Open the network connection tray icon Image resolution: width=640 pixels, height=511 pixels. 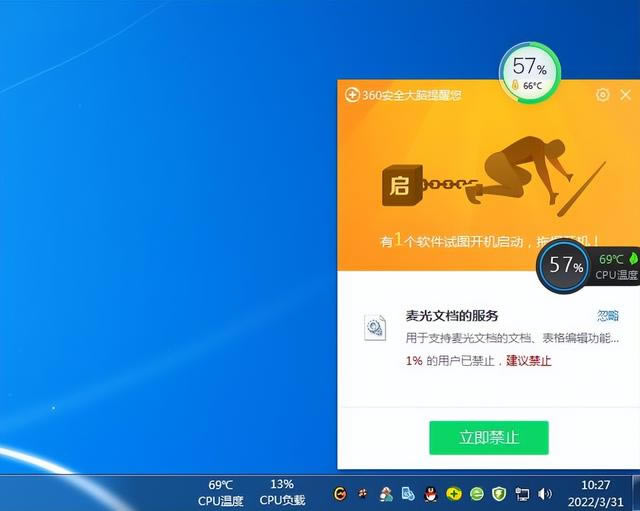[x=522, y=494]
